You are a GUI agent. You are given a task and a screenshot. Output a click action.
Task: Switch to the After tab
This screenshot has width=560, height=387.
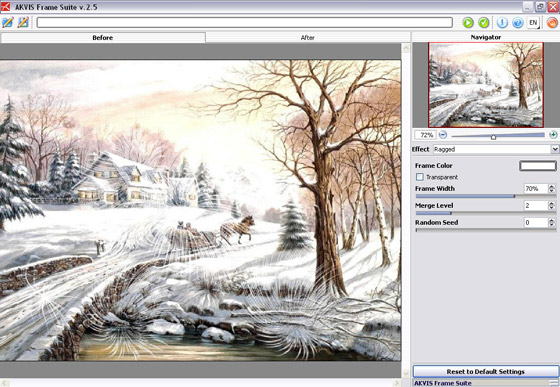[x=308, y=37]
